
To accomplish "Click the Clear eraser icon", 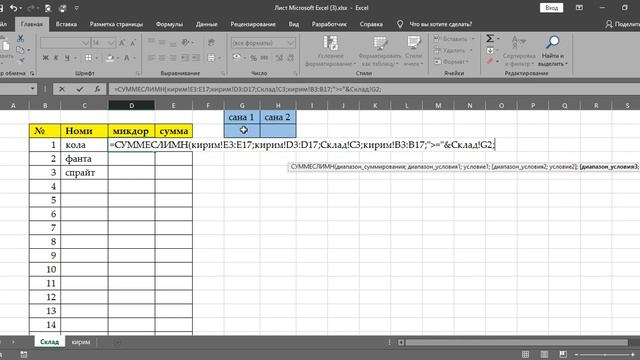I will click(490, 61).
